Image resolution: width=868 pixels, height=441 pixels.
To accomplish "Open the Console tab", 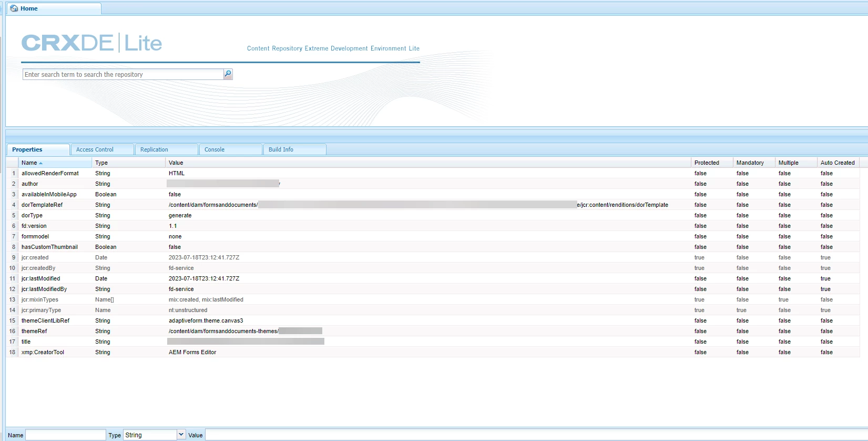I will pyautogui.click(x=230, y=149).
